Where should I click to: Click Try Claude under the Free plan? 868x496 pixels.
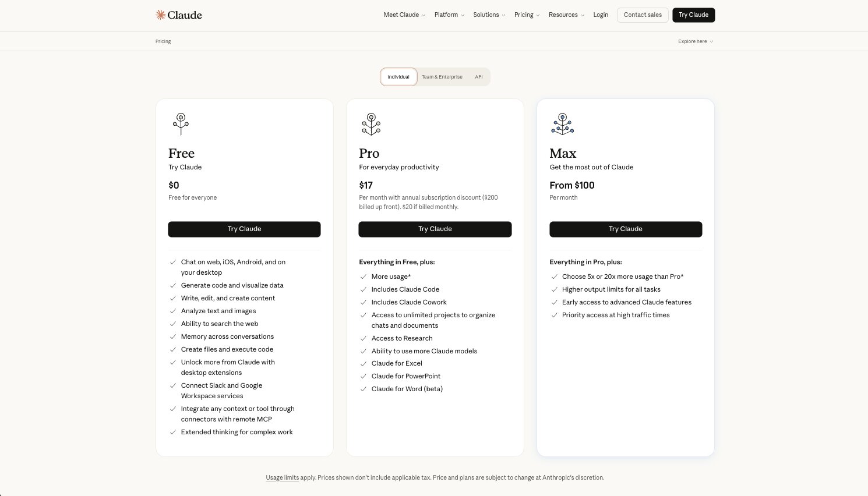pyautogui.click(x=244, y=229)
